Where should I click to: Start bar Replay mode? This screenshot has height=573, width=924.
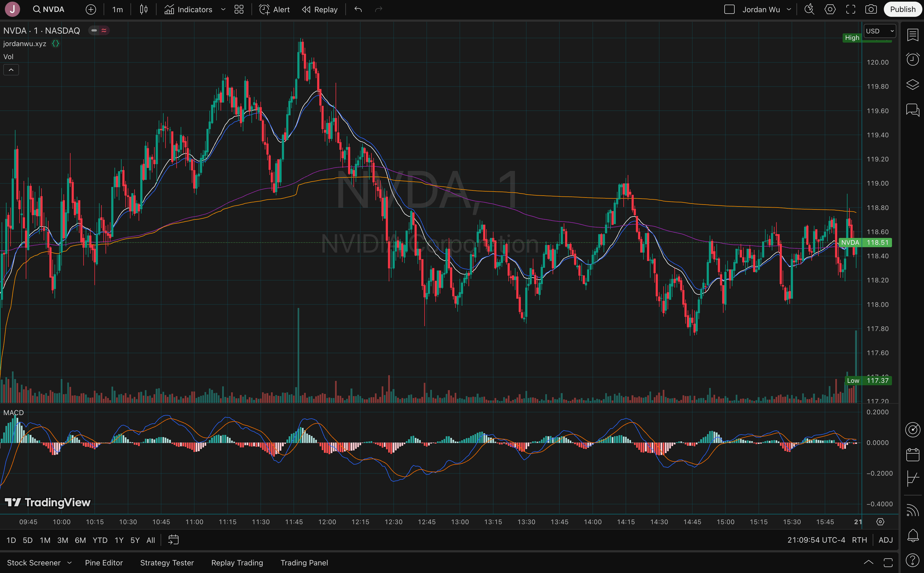[x=319, y=9]
